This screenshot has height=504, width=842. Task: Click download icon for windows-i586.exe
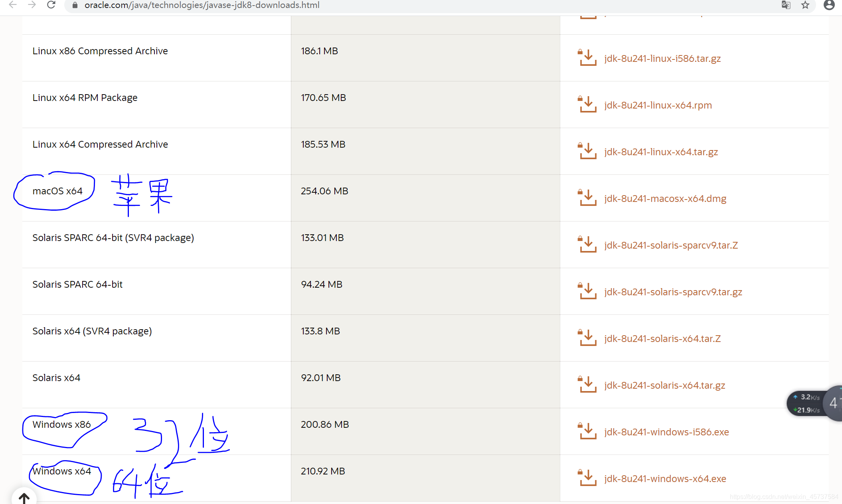point(587,431)
